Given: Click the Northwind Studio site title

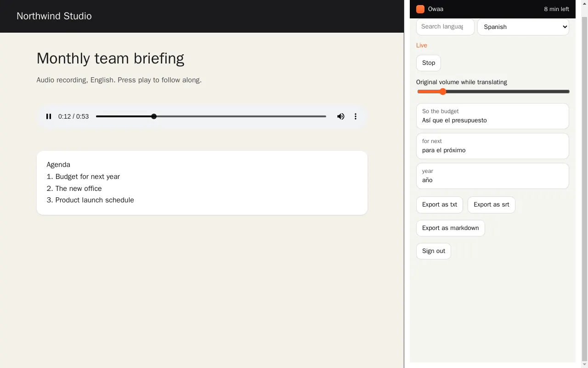Looking at the screenshot, I should tap(54, 16).
